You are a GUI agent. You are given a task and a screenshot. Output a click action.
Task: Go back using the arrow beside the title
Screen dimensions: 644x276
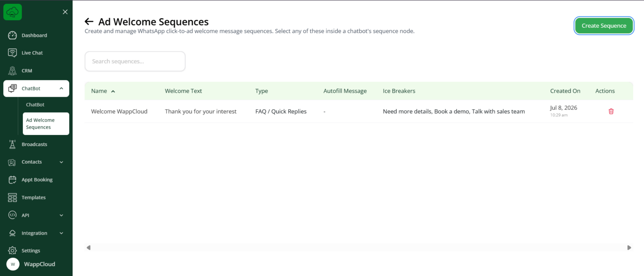click(x=89, y=21)
